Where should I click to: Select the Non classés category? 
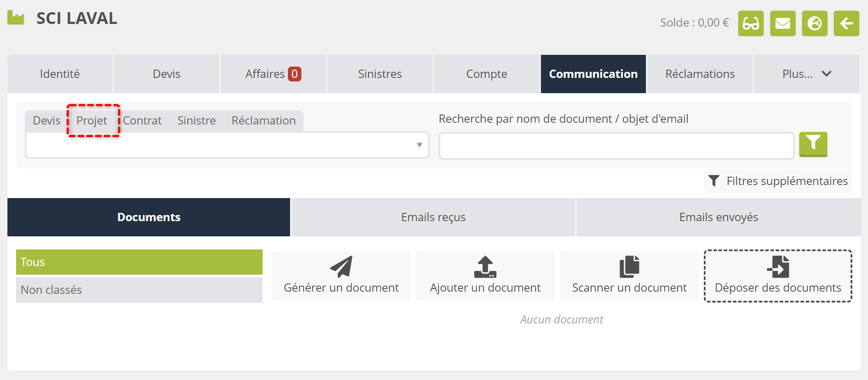pos(139,290)
